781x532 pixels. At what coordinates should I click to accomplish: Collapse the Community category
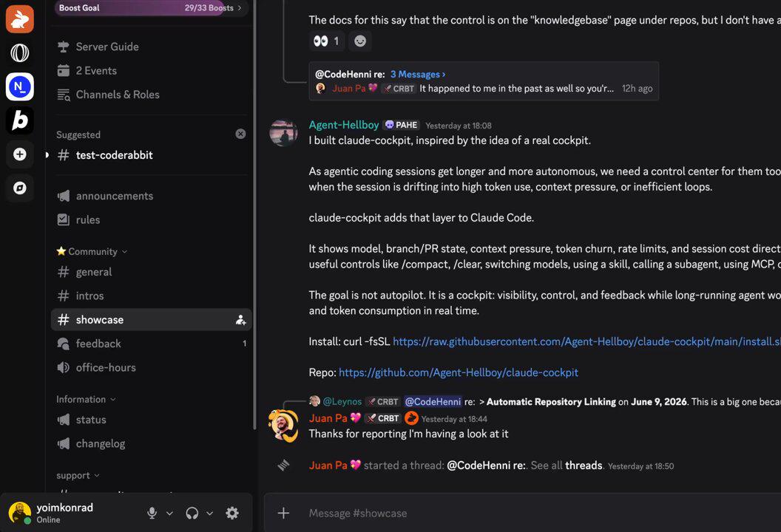(92, 251)
